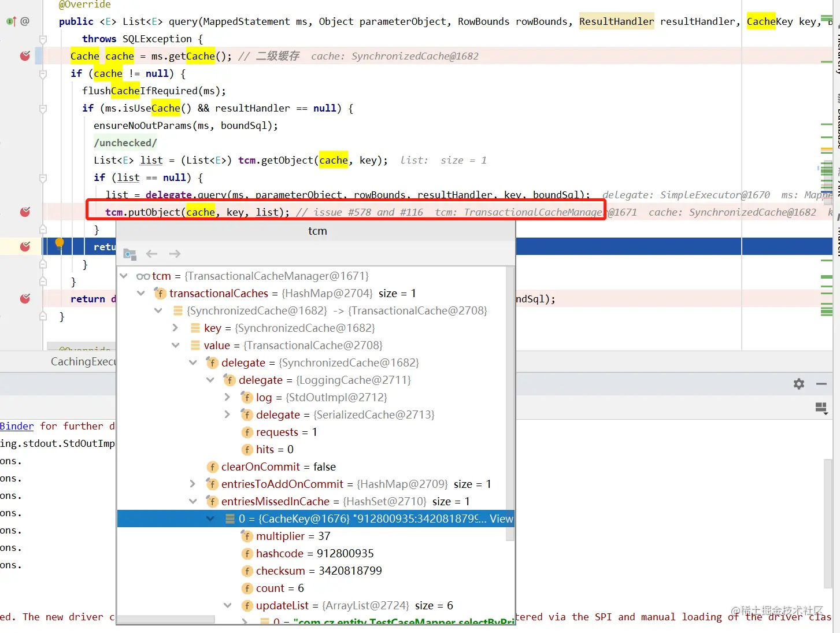Click the field icon of delegate = LoggingCache@2711
Screen dimensions: 840x633
230,380
